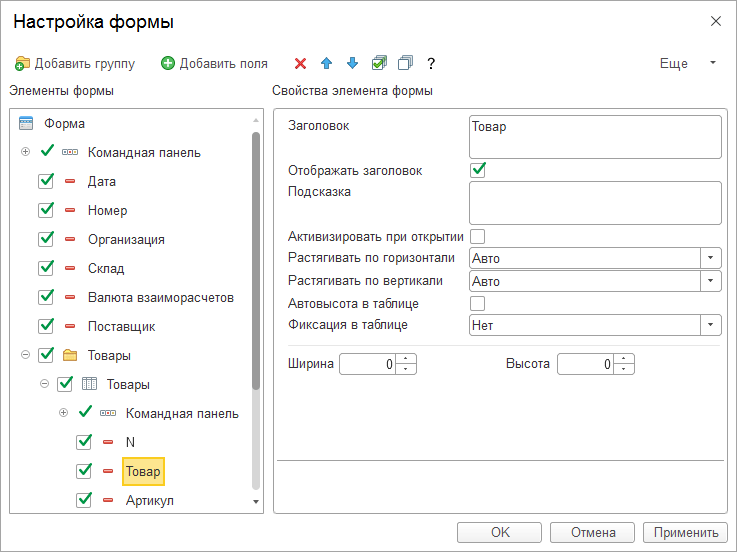This screenshot has height=552, width=737.
Task: Enable Автовысота в таблице checkbox
Action: [x=478, y=304]
